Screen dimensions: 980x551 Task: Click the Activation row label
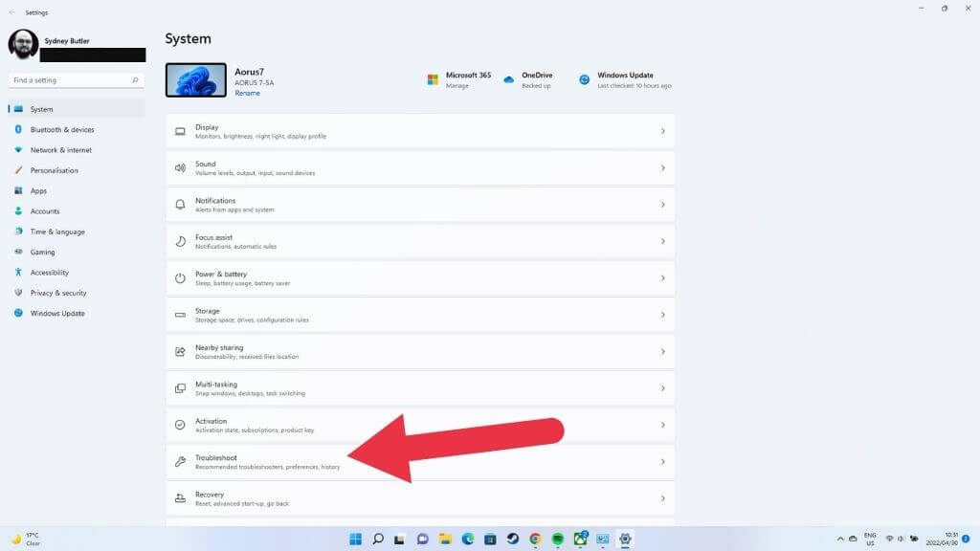[x=211, y=421]
